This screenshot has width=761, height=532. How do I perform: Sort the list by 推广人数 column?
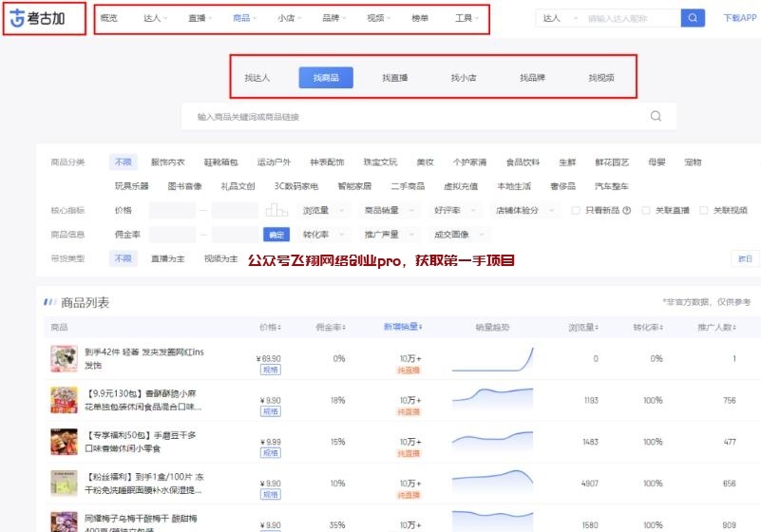coord(717,327)
